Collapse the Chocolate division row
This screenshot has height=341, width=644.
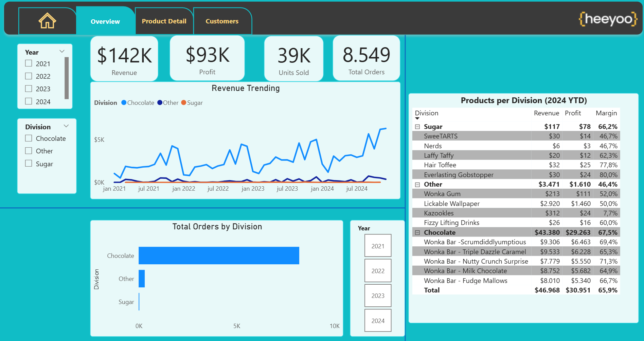click(x=417, y=232)
